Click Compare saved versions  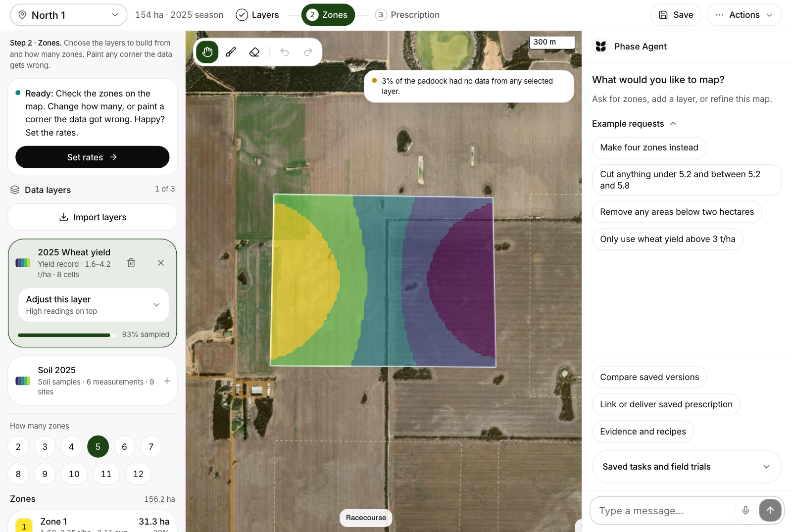[649, 377]
